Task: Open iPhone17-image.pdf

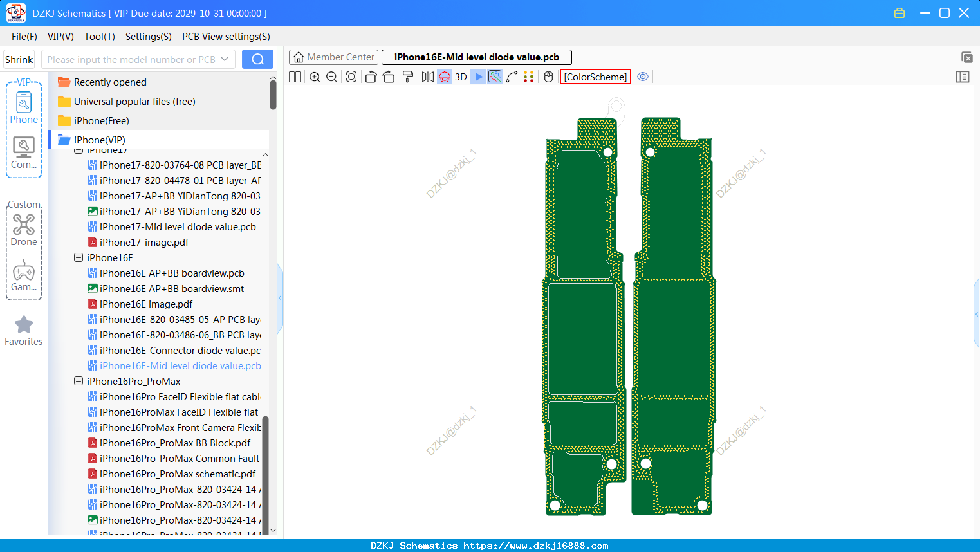Action: pos(144,243)
